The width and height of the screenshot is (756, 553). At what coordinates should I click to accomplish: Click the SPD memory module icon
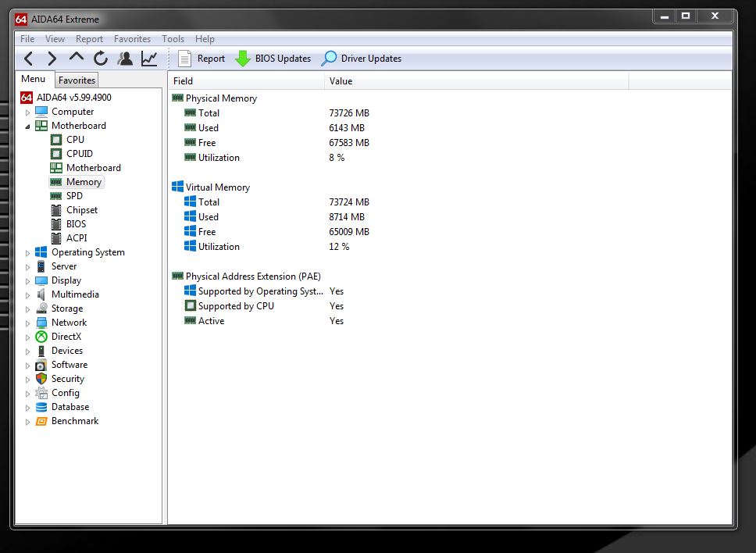pos(56,196)
